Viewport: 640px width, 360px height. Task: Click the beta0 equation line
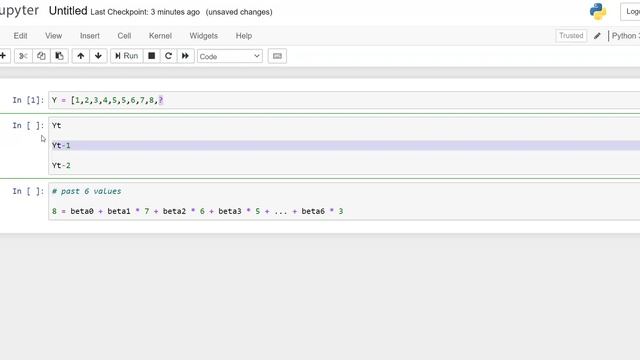pyautogui.click(x=198, y=211)
